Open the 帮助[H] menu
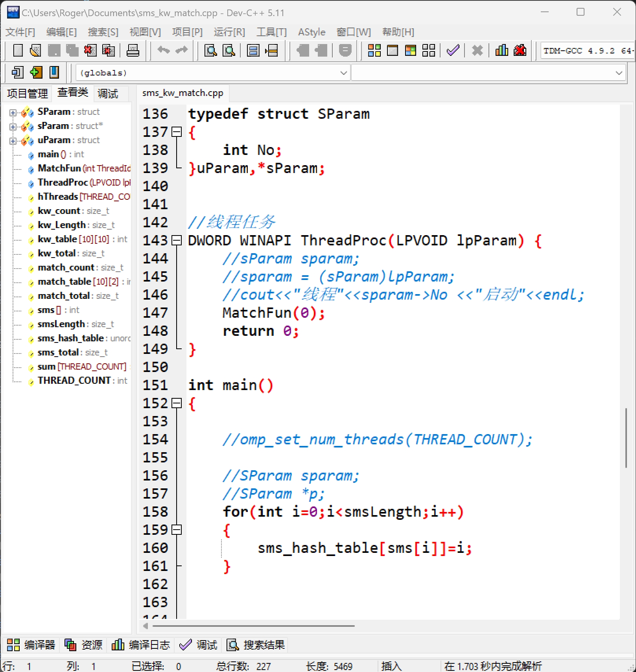The width and height of the screenshot is (636, 672). 398,32
